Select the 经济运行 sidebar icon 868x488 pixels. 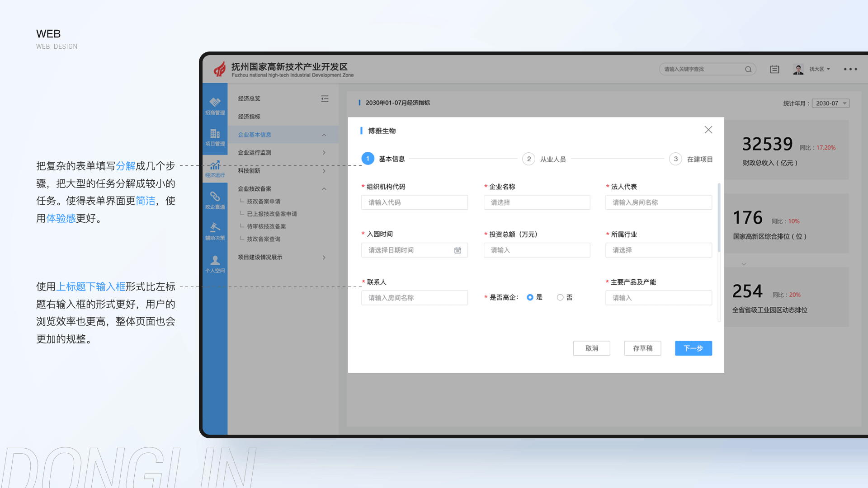(215, 169)
